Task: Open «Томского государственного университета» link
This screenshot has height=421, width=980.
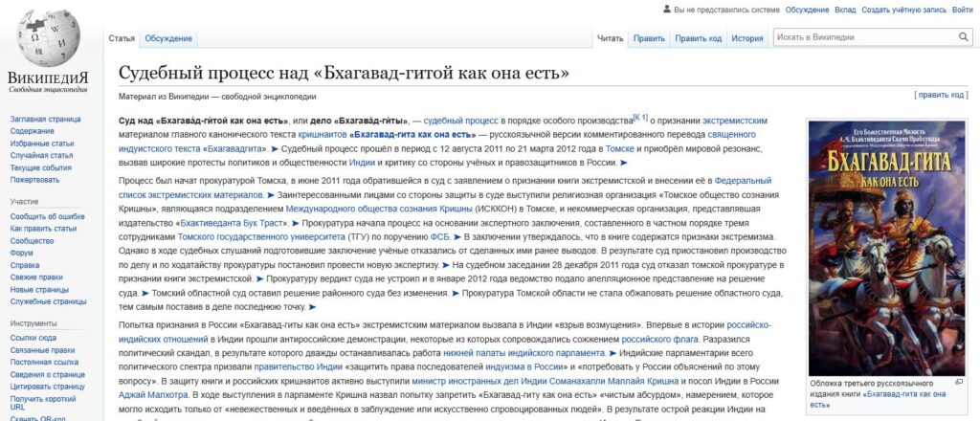Action: (x=261, y=237)
